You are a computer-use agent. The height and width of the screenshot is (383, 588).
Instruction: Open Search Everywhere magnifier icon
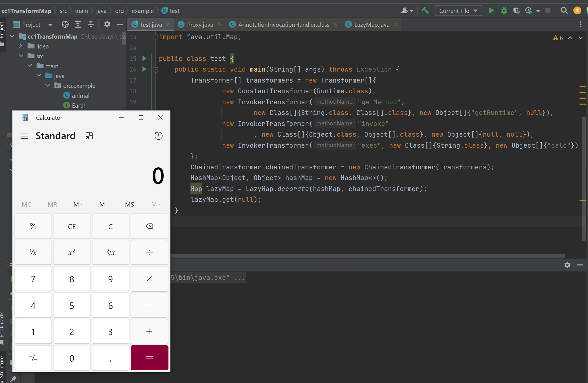pyautogui.click(x=564, y=11)
